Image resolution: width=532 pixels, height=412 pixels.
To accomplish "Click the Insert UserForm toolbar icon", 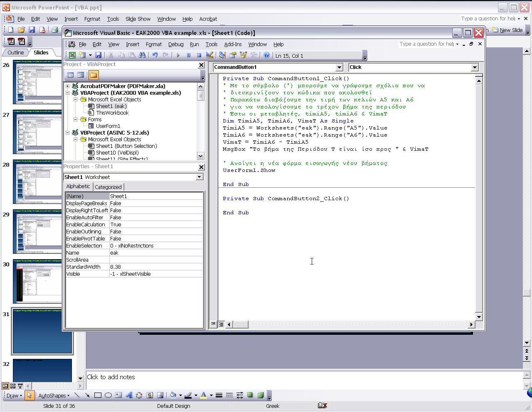I will (x=82, y=55).
